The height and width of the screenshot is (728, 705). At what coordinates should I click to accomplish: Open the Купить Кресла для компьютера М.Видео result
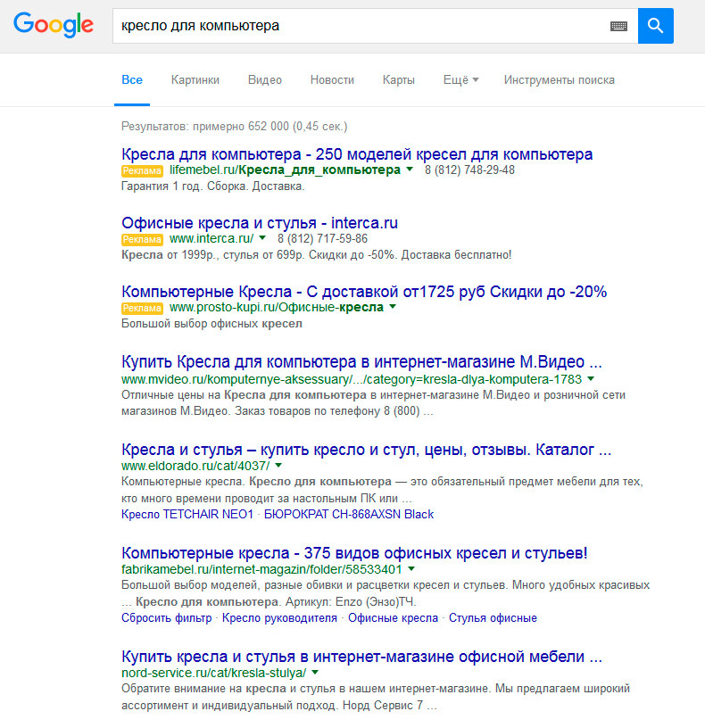361,361
